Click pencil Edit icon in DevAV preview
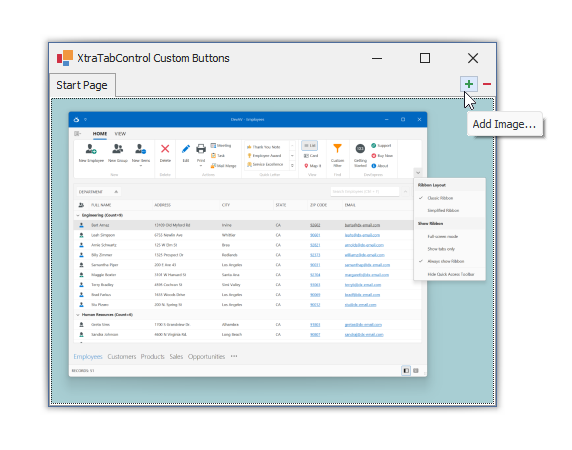Image resolution: width=572 pixels, height=450 pixels. [186, 149]
